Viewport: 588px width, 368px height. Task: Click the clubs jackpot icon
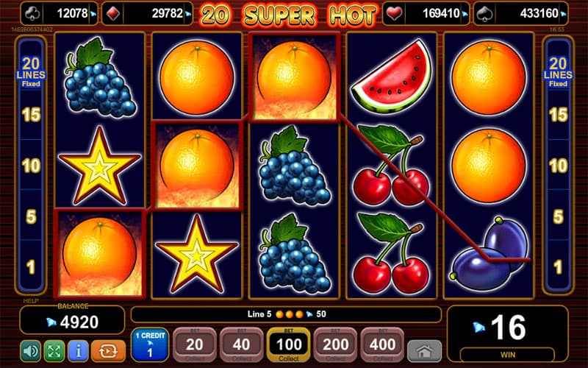click(32, 13)
